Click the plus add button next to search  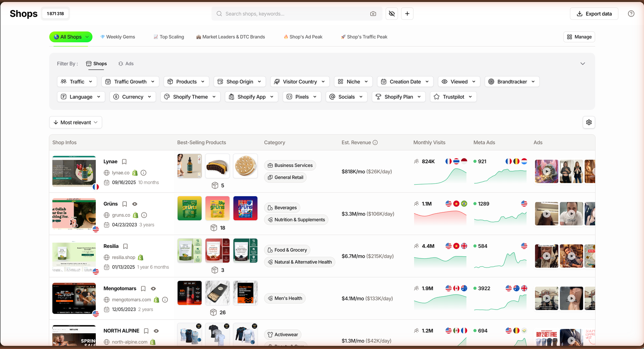(x=407, y=14)
